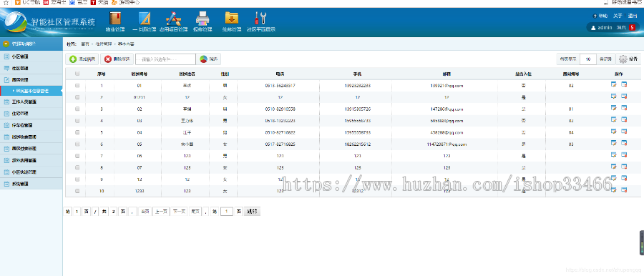Click the 跳转 jump button
Screen dimensions: 644x276
tap(252, 212)
